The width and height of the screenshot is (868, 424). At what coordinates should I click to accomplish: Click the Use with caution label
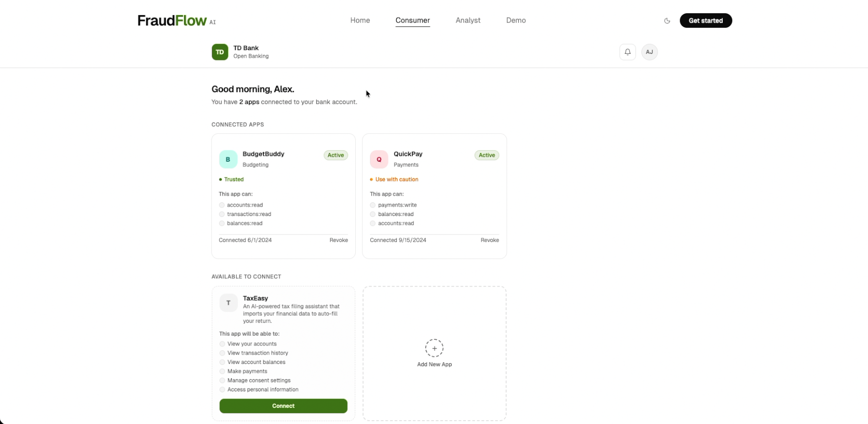(396, 180)
